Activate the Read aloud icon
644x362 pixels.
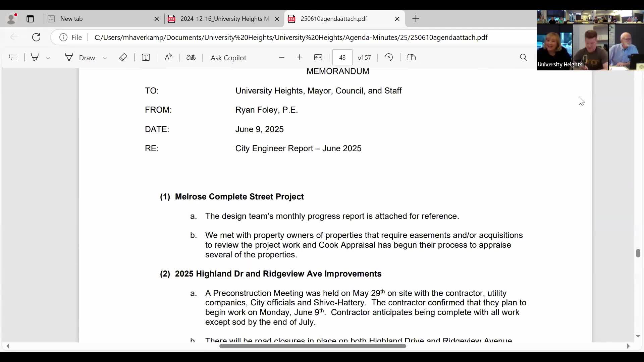(169, 58)
